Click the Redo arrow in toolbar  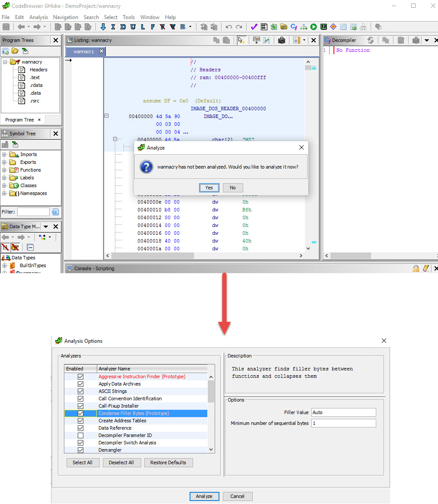tap(239, 27)
